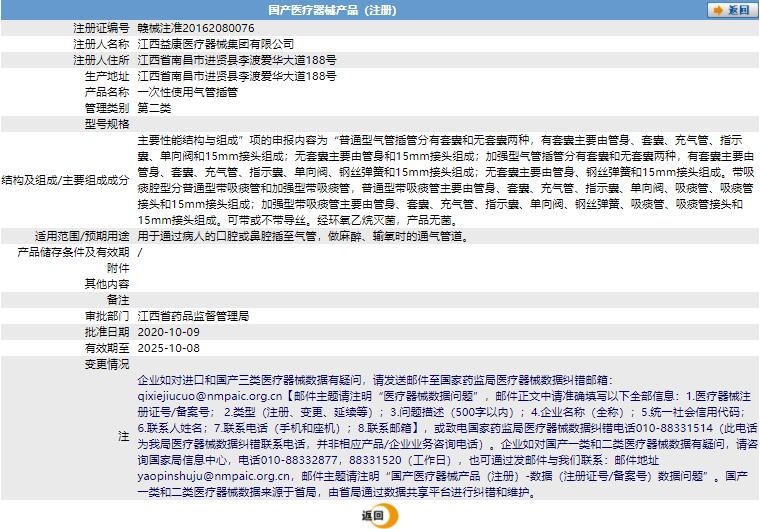
Task: Click the 变更情况 label
Action: 107,364
